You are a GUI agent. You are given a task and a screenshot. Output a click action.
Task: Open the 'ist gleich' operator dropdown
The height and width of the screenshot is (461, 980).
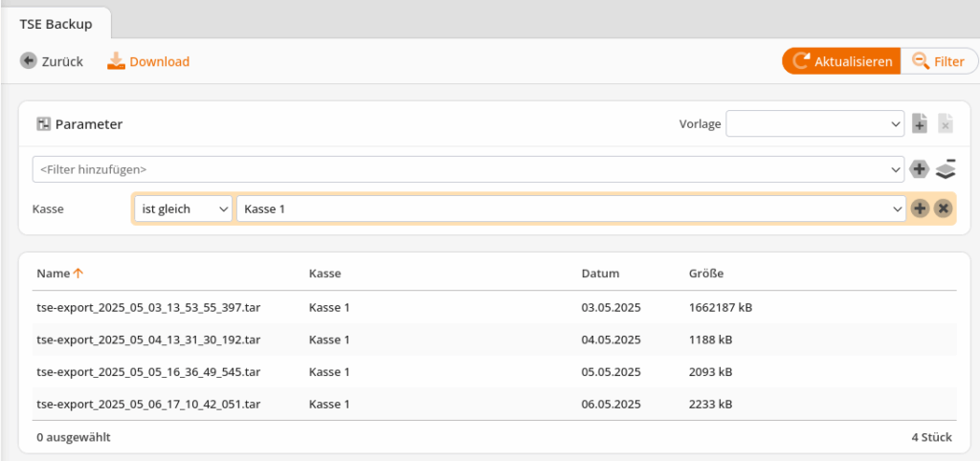183,209
